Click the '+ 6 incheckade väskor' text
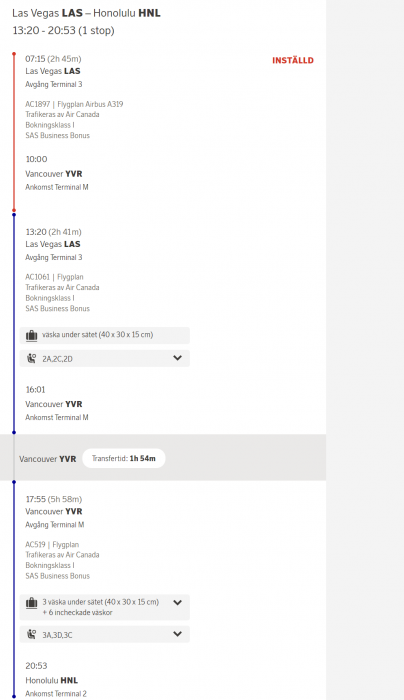 (x=77, y=612)
